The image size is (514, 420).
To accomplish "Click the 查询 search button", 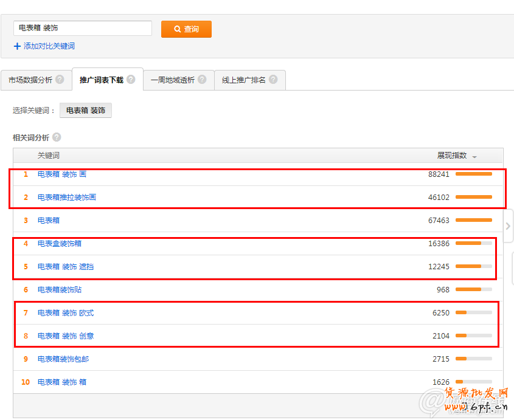I will [186, 29].
